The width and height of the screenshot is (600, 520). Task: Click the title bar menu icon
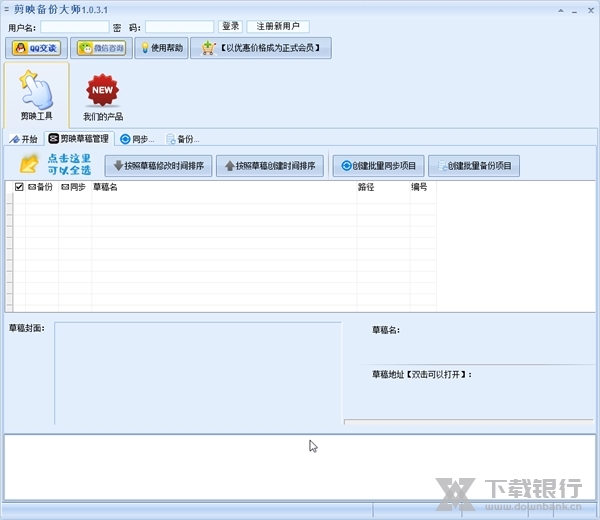pos(7,9)
